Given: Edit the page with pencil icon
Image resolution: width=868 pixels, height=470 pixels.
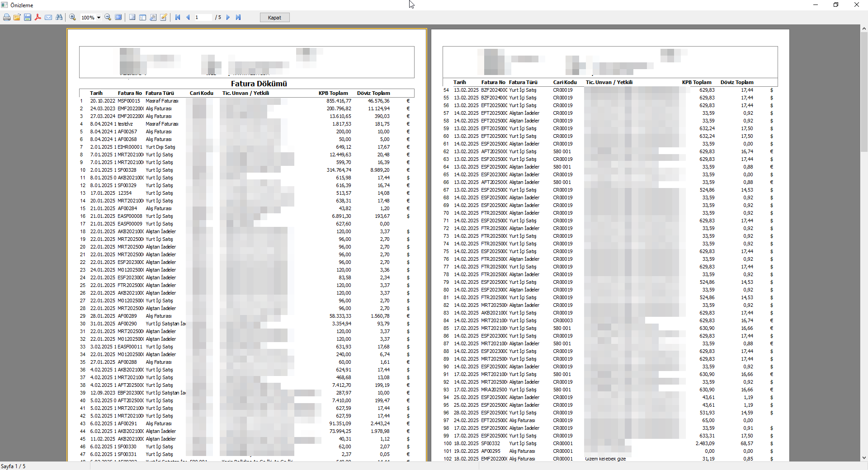Looking at the screenshot, I should [x=164, y=17].
